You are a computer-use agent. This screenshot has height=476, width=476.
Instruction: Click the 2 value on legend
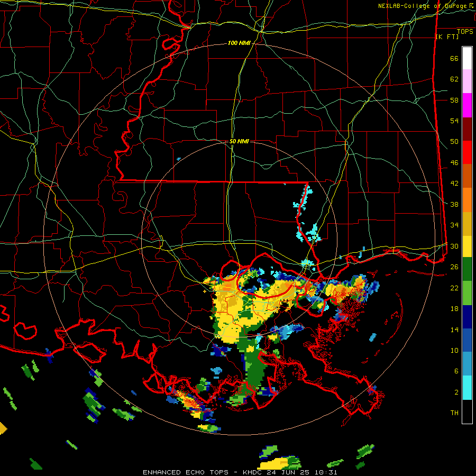coord(456,392)
